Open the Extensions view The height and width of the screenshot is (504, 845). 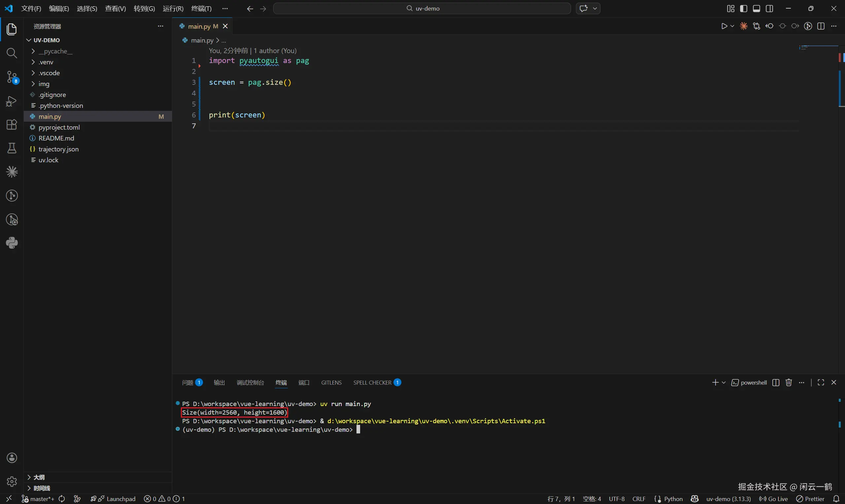[12, 125]
